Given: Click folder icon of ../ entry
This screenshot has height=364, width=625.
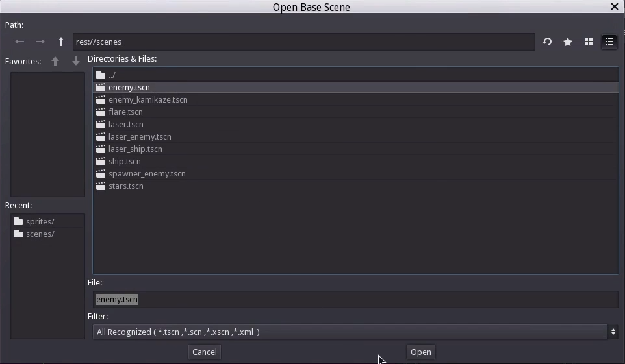Looking at the screenshot, I should 101,75.
